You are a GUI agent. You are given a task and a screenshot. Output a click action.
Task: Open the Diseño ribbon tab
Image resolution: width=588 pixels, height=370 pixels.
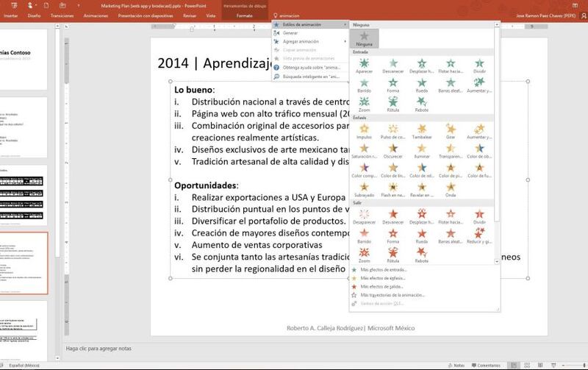34,15
